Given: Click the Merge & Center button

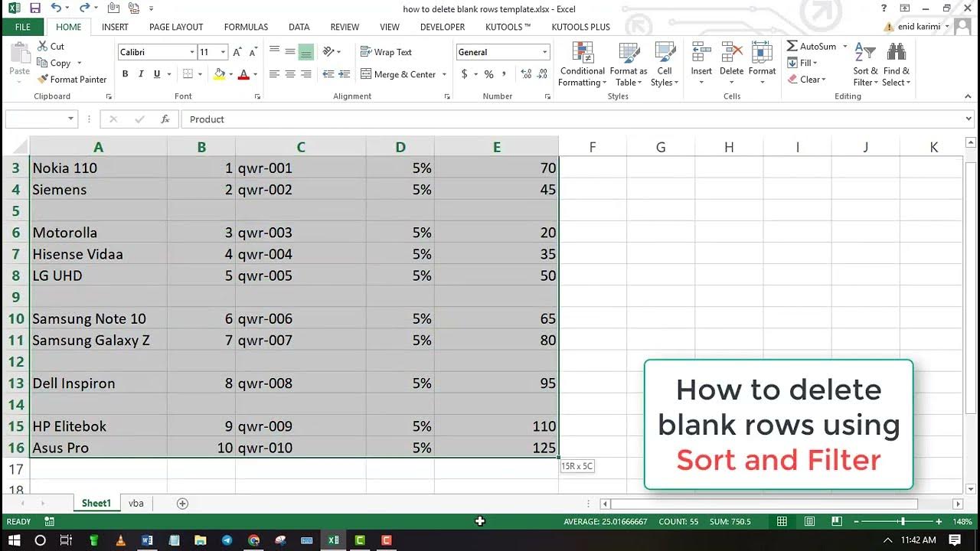Looking at the screenshot, I should pos(398,74).
